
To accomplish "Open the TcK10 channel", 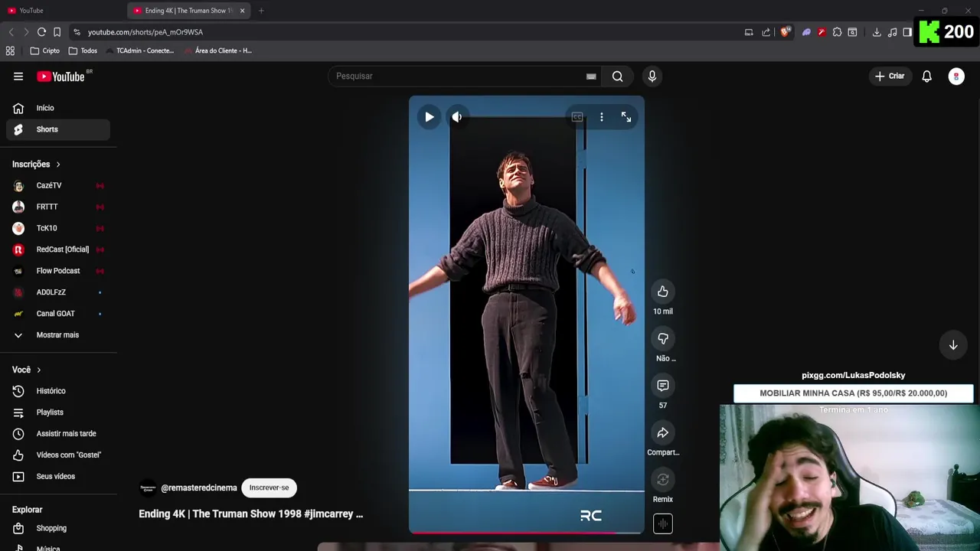I will tap(58, 228).
